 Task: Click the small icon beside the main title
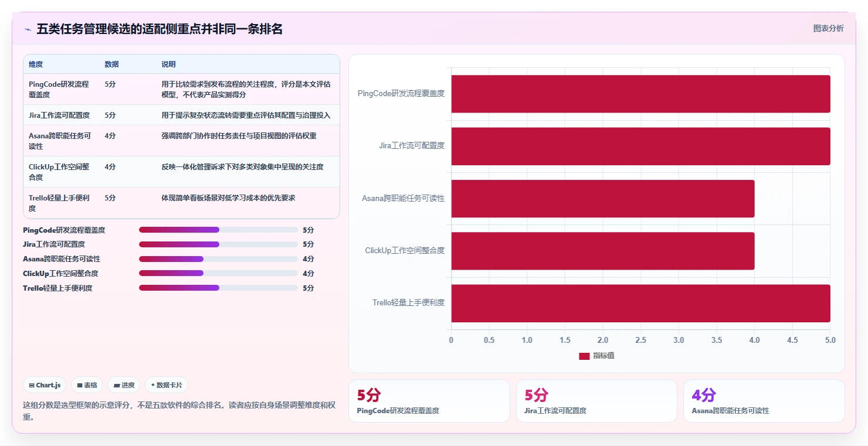[28, 29]
